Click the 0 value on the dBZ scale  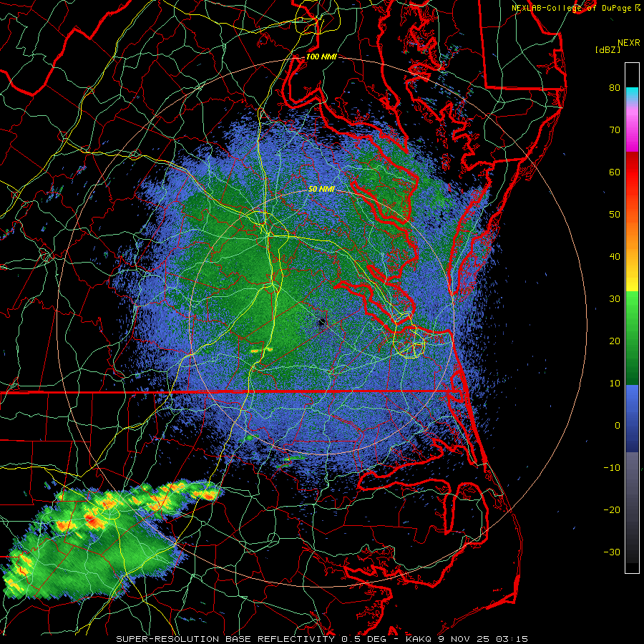pyautogui.click(x=618, y=426)
